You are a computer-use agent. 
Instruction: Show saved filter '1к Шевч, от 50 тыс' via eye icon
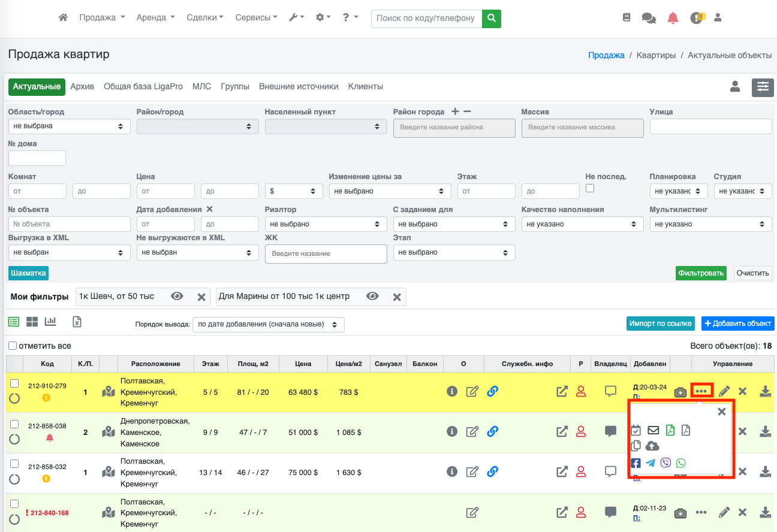177,297
